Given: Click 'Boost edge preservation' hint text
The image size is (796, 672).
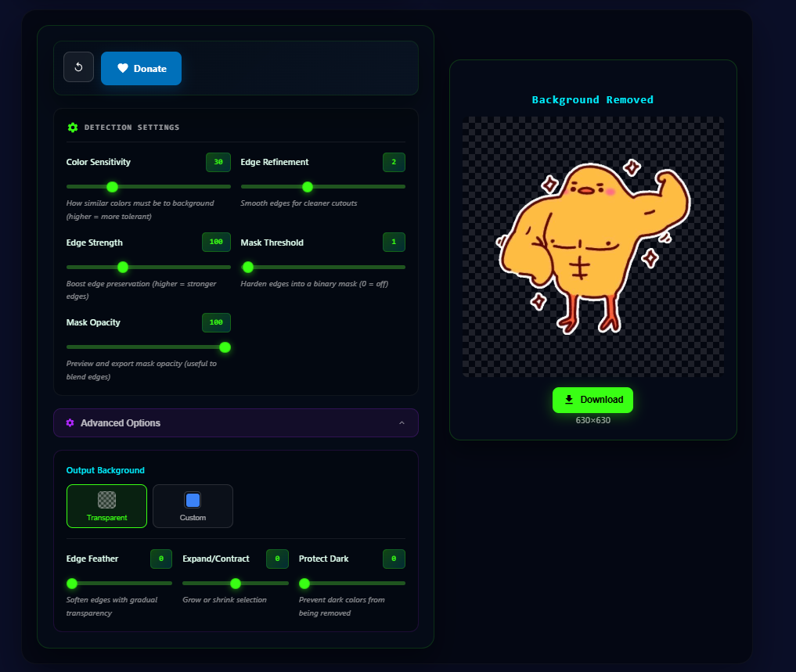Looking at the screenshot, I should [x=141, y=289].
